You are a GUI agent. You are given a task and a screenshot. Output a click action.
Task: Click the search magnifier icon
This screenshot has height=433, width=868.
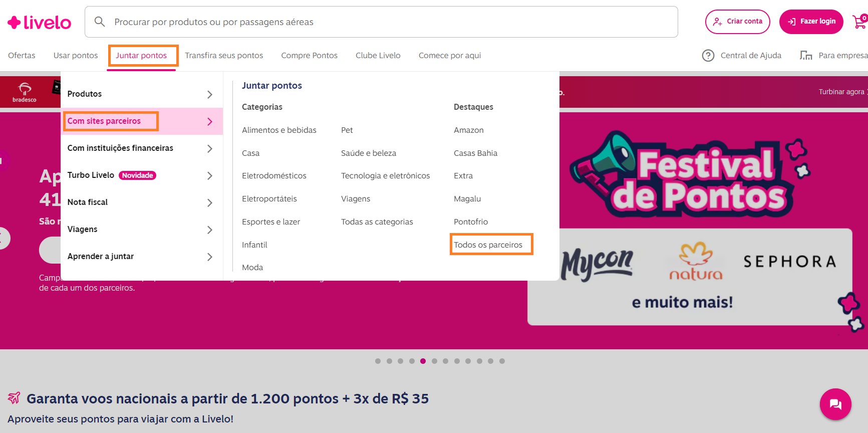[100, 22]
